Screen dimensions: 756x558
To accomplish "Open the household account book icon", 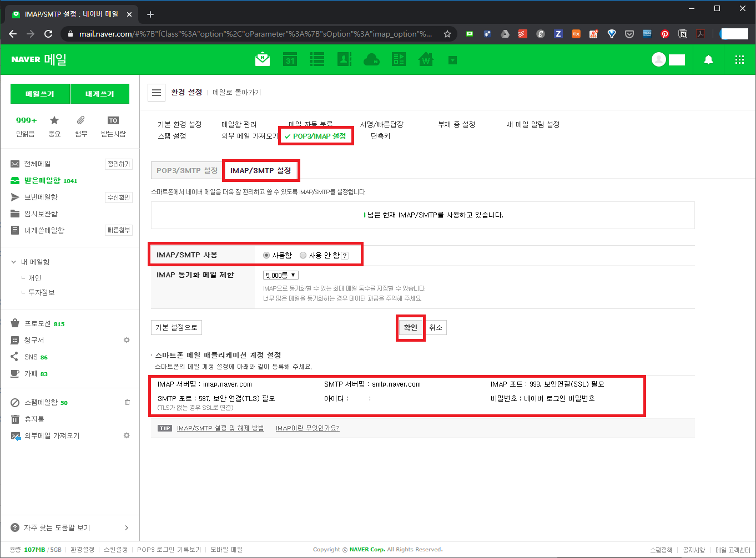I will pyautogui.click(x=426, y=59).
